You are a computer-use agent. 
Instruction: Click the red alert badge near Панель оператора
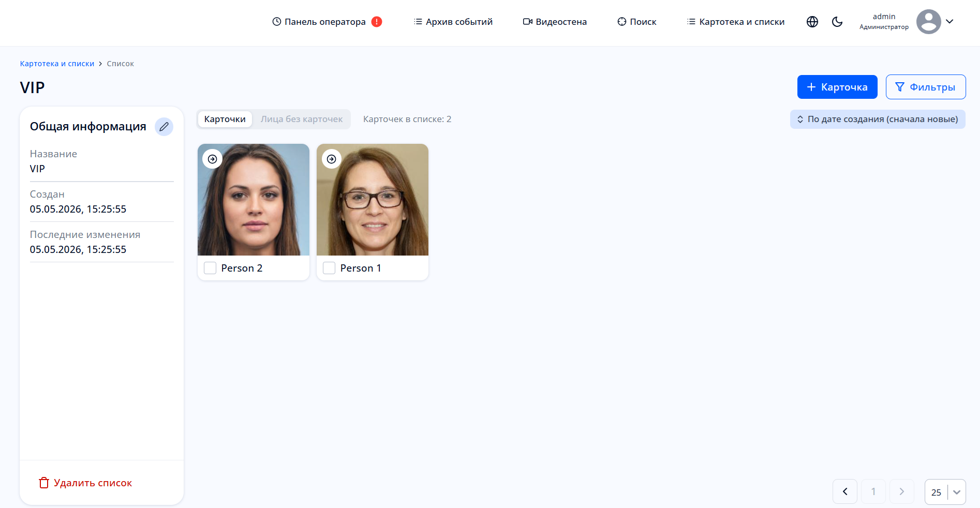click(377, 22)
